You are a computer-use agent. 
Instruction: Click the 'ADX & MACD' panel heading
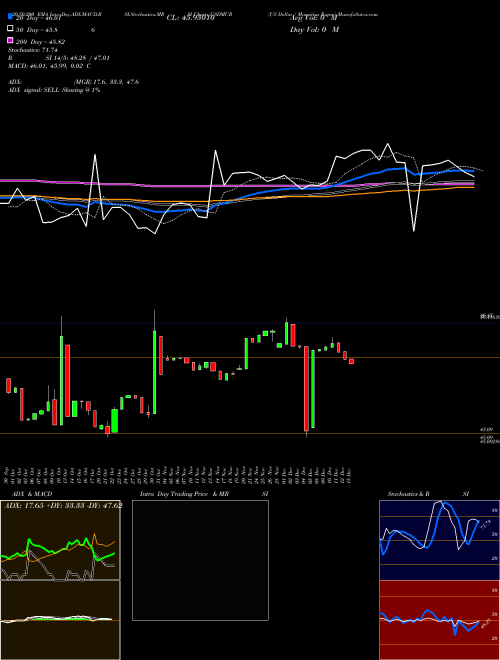[32, 494]
